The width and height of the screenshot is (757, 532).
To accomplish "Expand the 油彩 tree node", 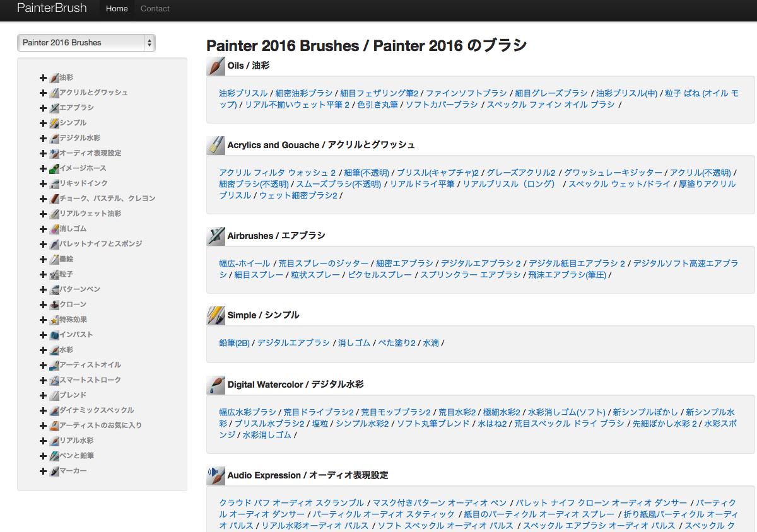I will click(43, 78).
